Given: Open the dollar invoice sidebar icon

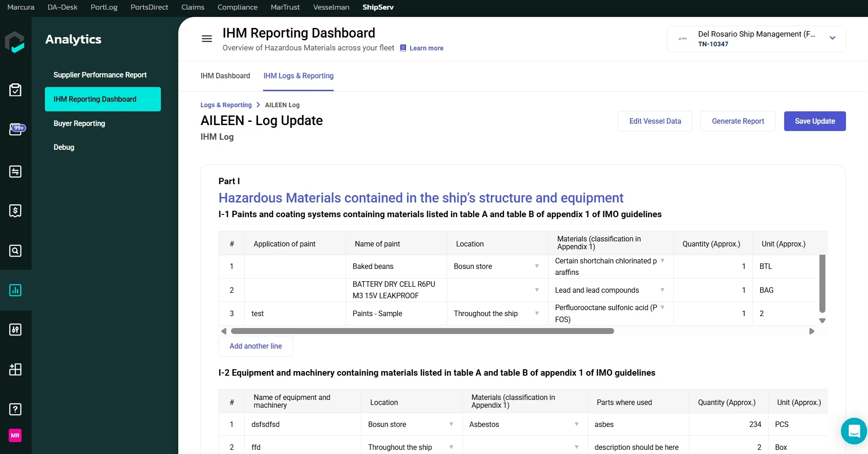Looking at the screenshot, I should coord(15,211).
